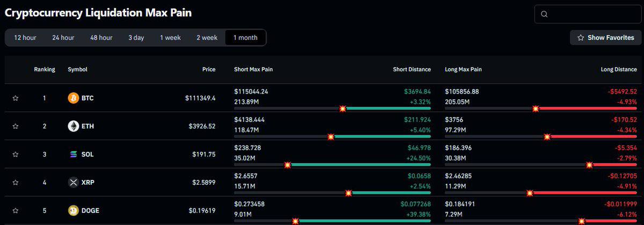Screen dimensions: 644x225
Task: Toggle the favorite star for ETH
Action: click(16, 126)
